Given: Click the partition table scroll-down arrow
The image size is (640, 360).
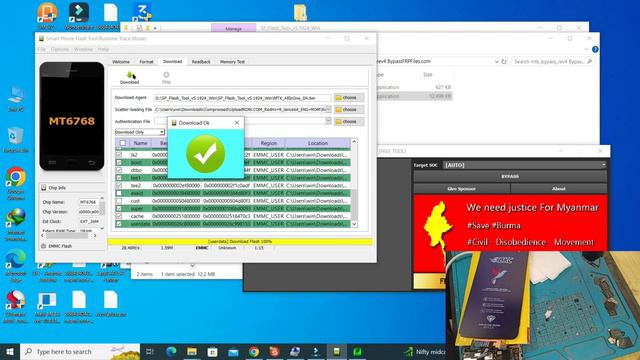Looking at the screenshot, I should click(x=354, y=224).
